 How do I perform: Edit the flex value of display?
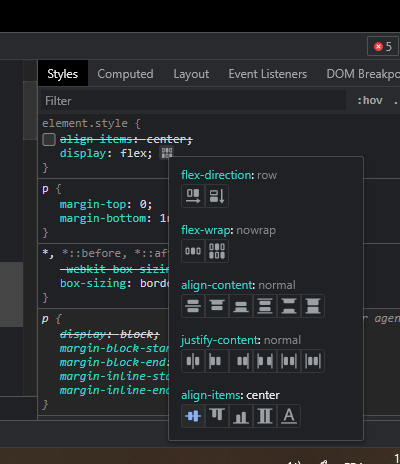(133, 154)
